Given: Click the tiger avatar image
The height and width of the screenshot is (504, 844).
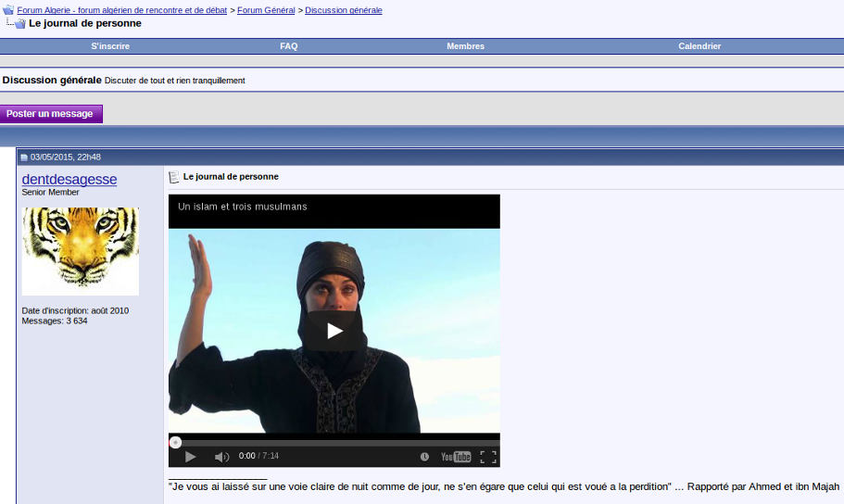Looking at the screenshot, I should [x=81, y=250].
